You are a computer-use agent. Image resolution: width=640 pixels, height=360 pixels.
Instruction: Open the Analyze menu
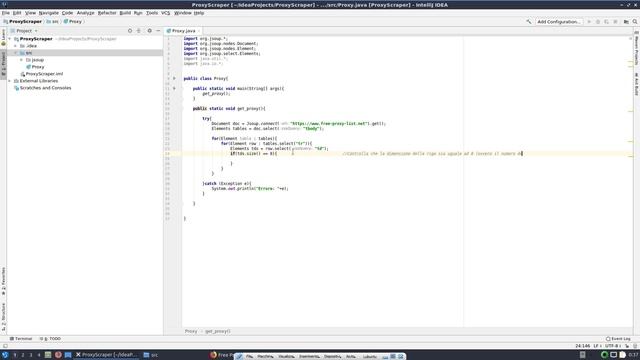[85, 13]
